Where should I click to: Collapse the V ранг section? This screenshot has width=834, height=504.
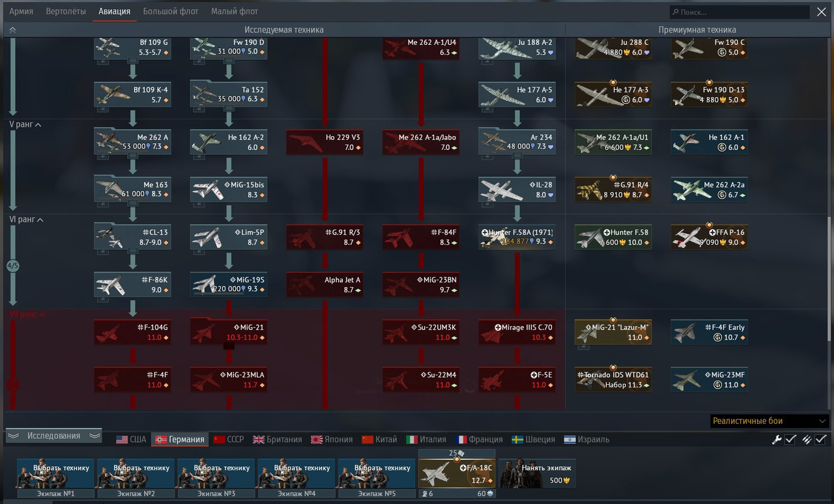[25, 124]
